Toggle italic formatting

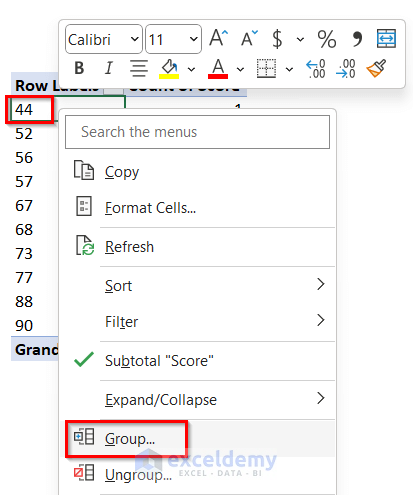coord(108,68)
